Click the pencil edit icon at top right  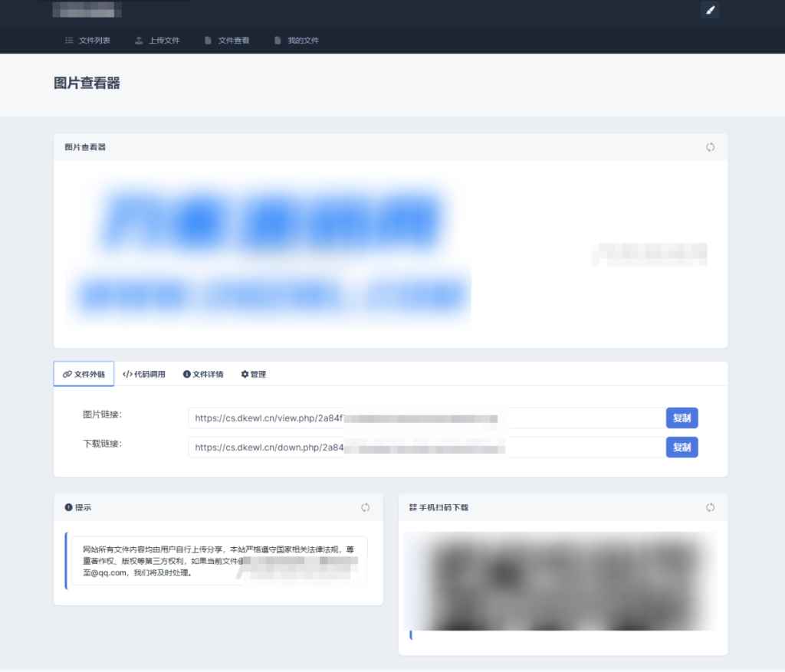[x=709, y=10]
